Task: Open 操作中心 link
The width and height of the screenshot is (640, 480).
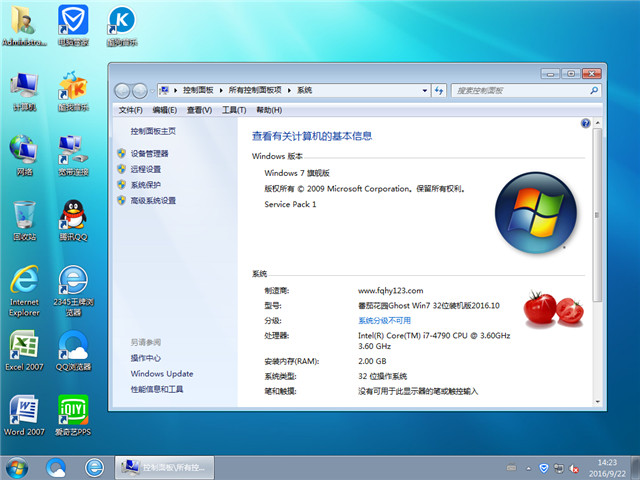Action: tap(146, 358)
